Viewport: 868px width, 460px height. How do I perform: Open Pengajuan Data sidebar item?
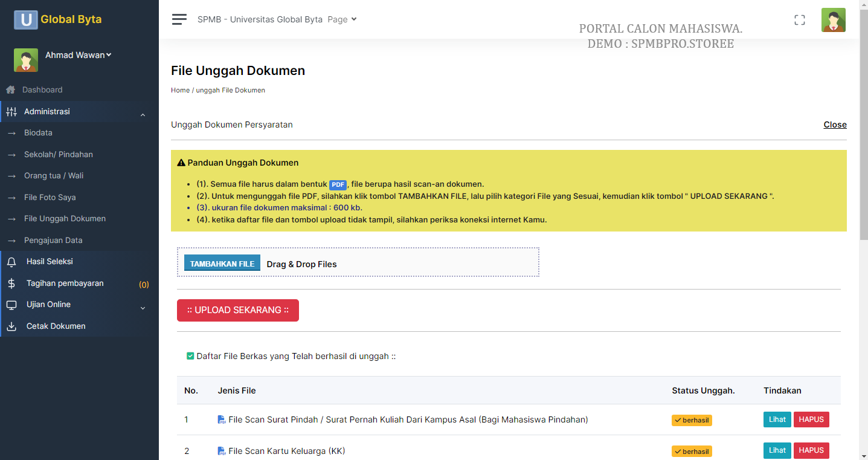pos(53,241)
